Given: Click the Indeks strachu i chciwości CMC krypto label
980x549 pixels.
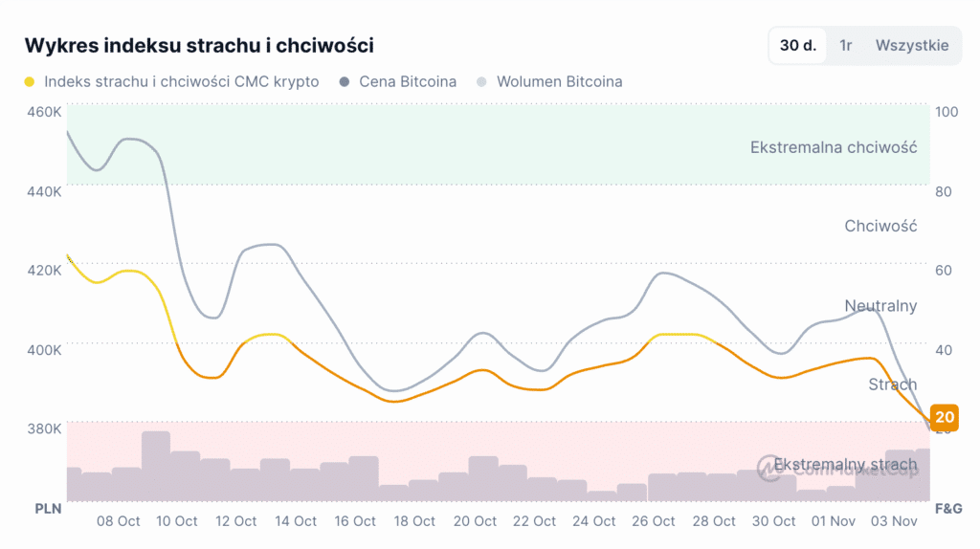Looking at the screenshot, I should (182, 82).
